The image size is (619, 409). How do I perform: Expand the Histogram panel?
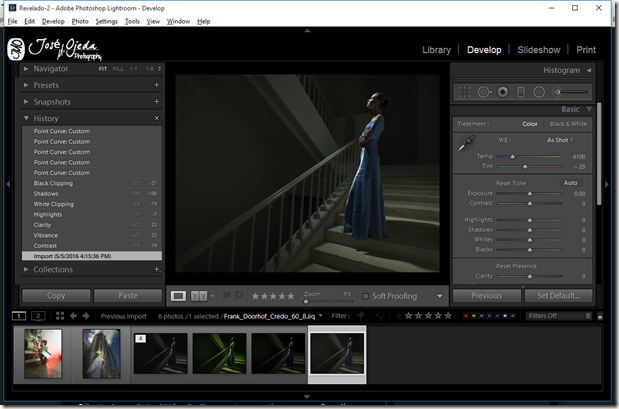[x=589, y=70]
